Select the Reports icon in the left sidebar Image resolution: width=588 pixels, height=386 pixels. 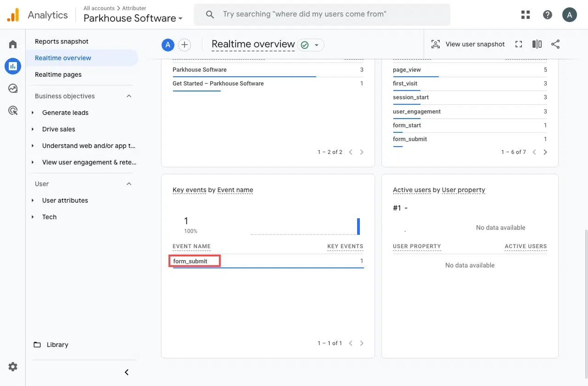(x=12, y=66)
